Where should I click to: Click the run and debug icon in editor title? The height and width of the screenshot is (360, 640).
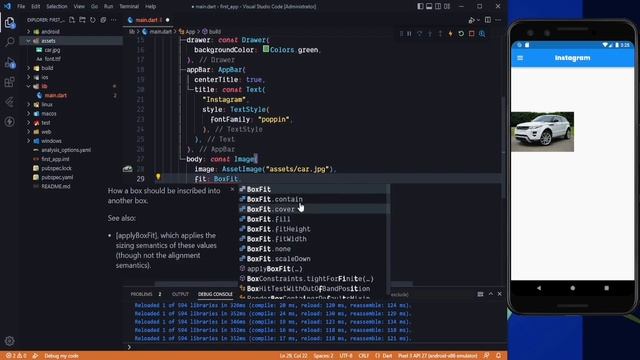point(471,20)
